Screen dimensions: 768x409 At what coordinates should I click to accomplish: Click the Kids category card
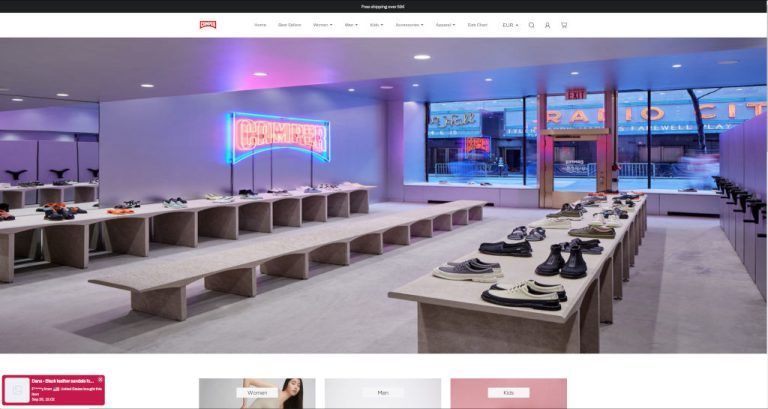[x=508, y=393]
